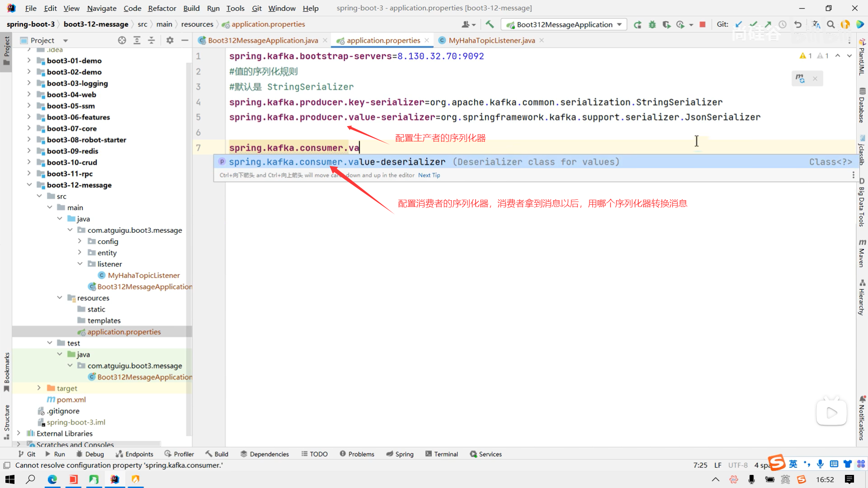Collapse all in the Project panel
Image resolution: width=868 pixels, height=488 pixels.
tap(151, 40)
